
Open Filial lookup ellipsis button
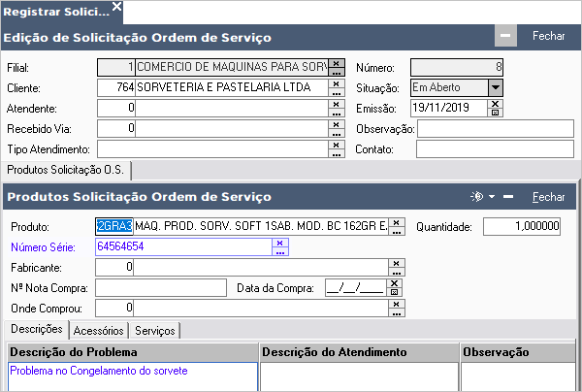[337, 72]
